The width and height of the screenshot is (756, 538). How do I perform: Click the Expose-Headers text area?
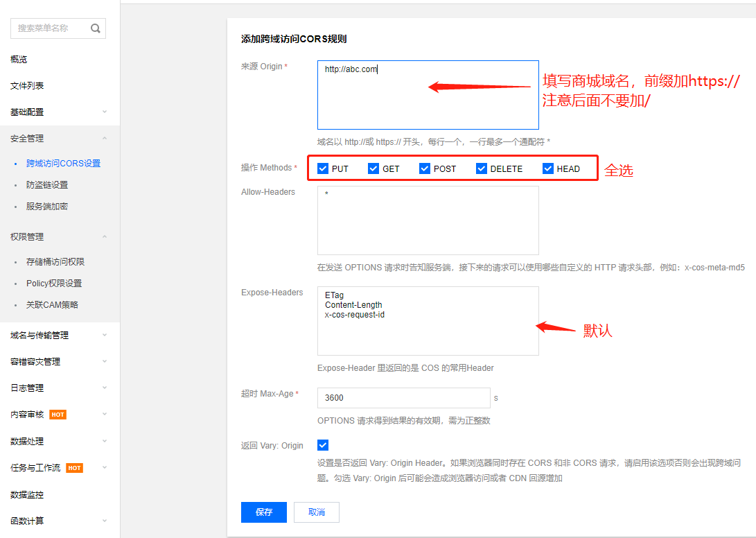pyautogui.click(x=428, y=321)
